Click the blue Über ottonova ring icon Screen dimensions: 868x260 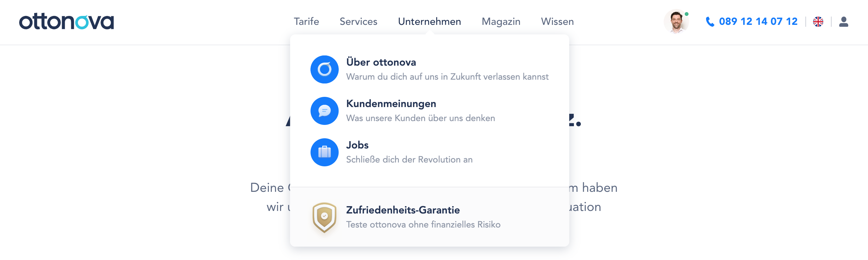324,69
